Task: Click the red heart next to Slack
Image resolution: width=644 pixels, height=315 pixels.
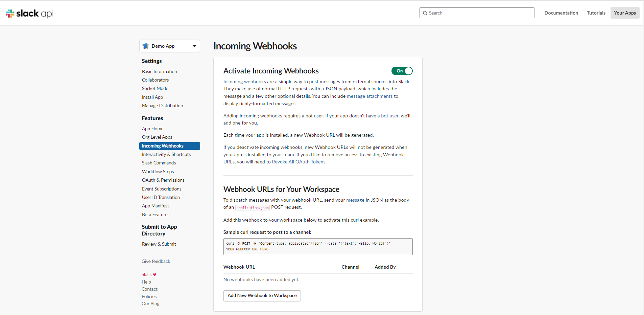Action: point(155,275)
